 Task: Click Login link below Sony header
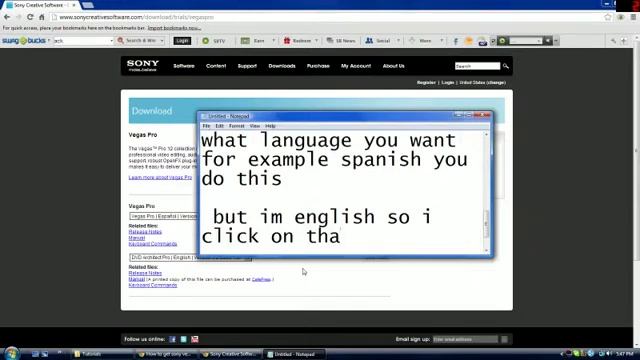(x=447, y=82)
